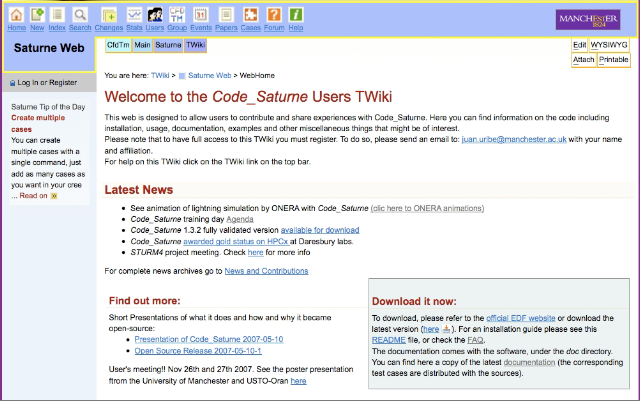Screen dimensions: 640x401
Task: Click the Papers icon
Action: (x=226, y=15)
